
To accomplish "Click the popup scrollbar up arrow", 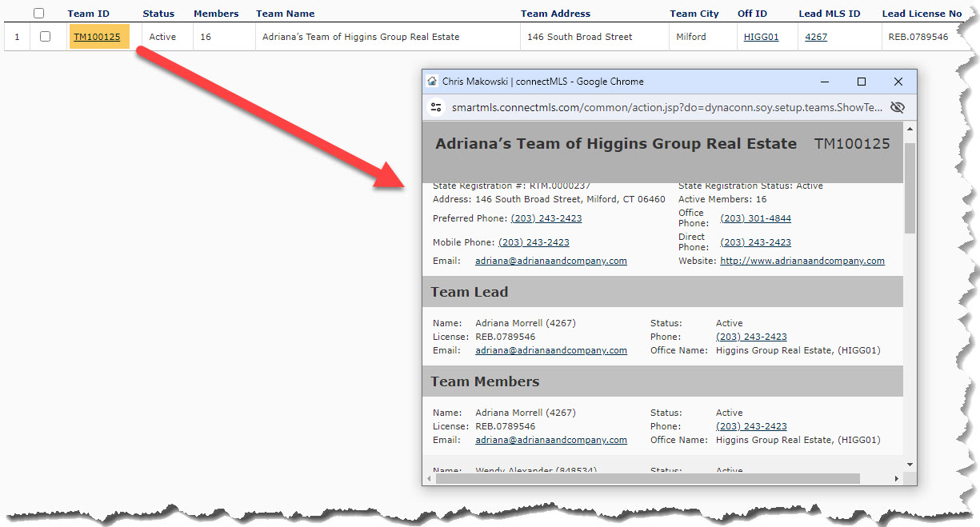I will [910, 129].
